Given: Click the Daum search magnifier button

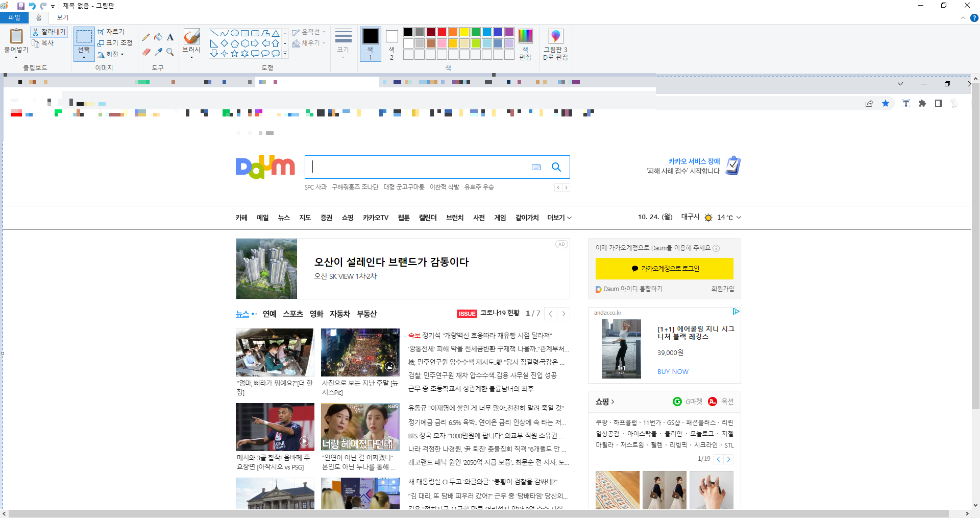Looking at the screenshot, I should pyautogui.click(x=556, y=167).
